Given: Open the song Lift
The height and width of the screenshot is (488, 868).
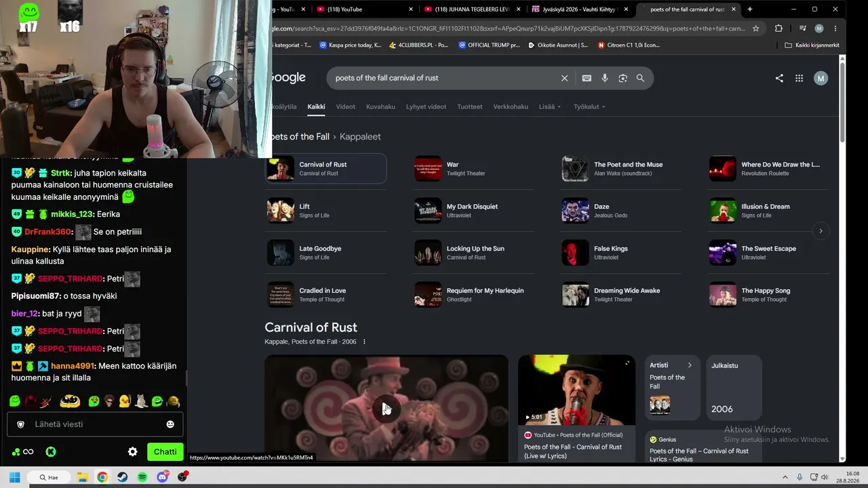Looking at the screenshot, I should pos(325,211).
